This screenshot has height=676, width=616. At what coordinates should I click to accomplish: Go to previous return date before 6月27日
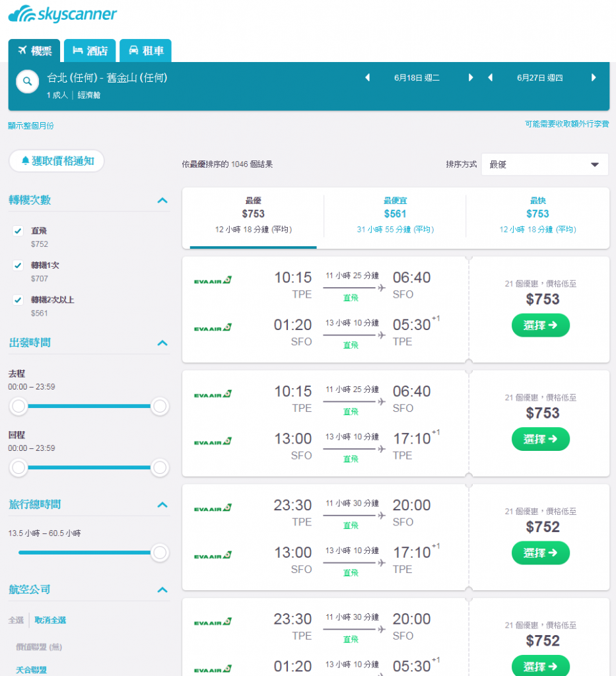490,78
